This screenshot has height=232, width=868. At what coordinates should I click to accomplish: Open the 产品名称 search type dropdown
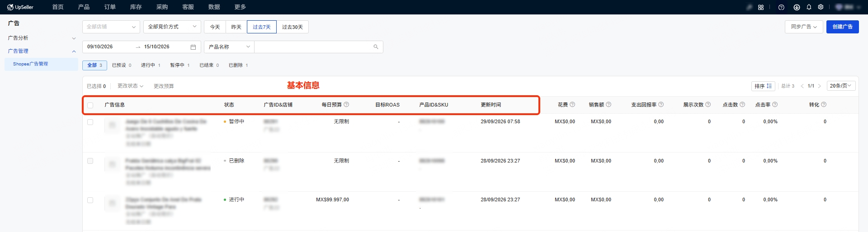(x=229, y=47)
